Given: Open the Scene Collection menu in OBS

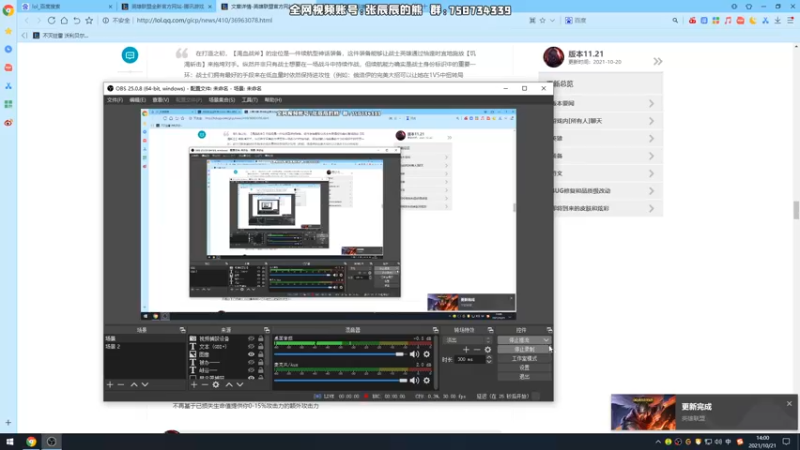Looking at the screenshot, I should [221, 100].
